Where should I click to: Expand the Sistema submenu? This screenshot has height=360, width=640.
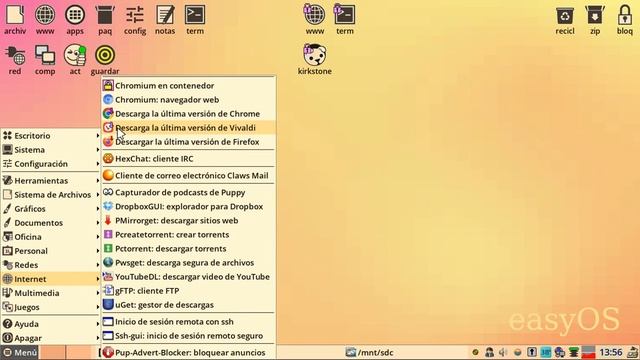(51, 150)
